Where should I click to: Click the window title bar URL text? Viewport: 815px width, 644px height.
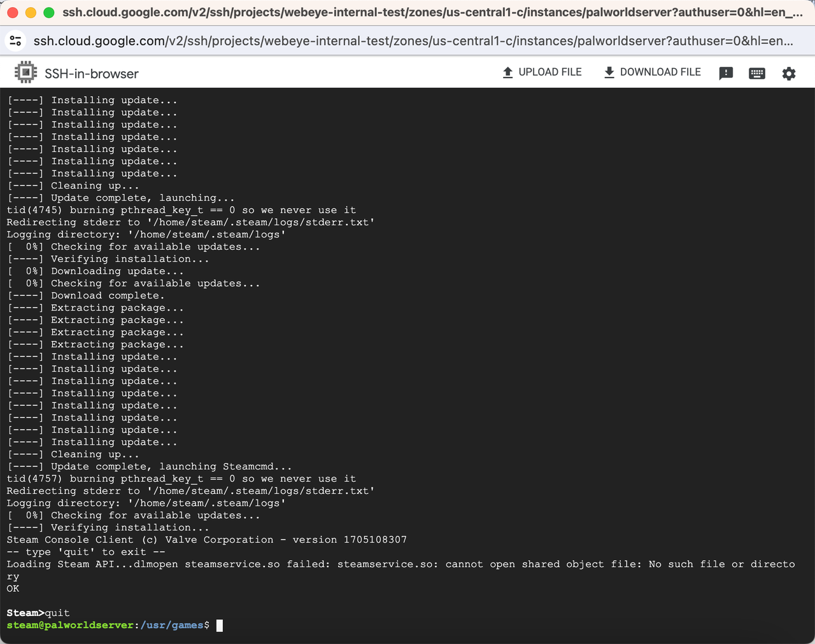pos(432,13)
